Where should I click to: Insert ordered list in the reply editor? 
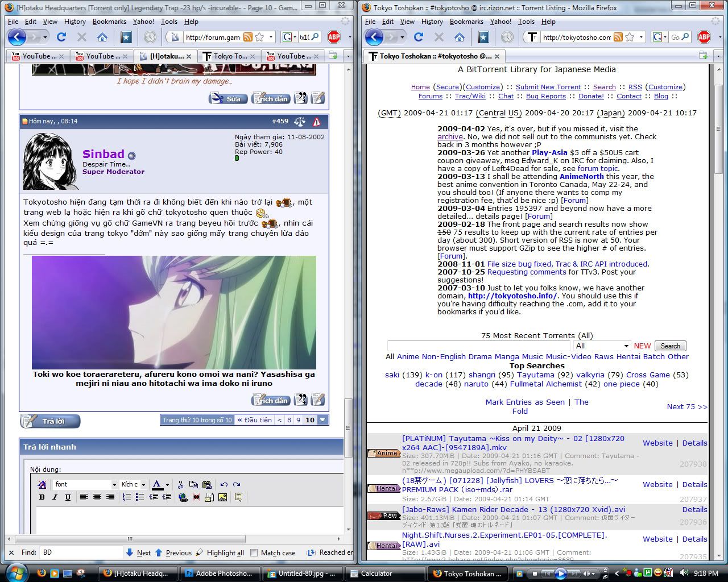click(126, 497)
